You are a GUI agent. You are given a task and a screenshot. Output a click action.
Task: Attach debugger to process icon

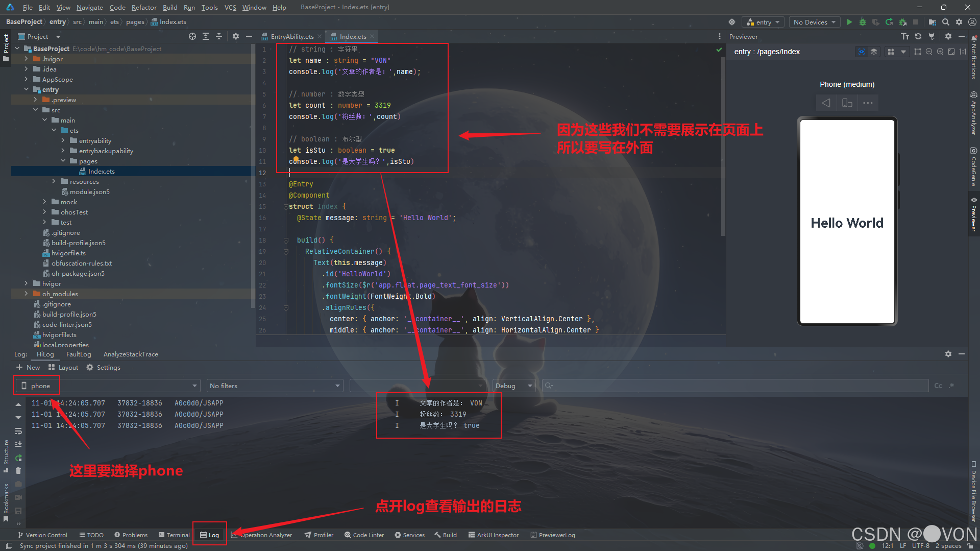coord(902,22)
